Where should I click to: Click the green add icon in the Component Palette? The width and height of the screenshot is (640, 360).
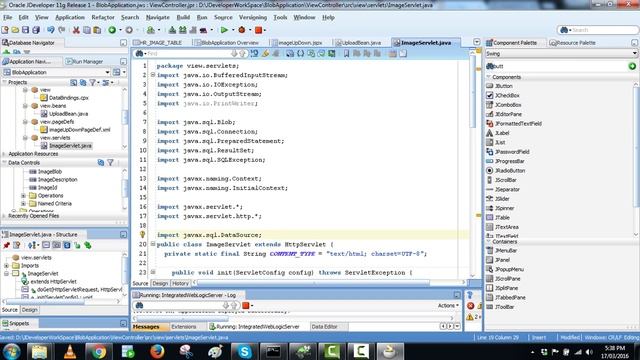[x=632, y=66]
